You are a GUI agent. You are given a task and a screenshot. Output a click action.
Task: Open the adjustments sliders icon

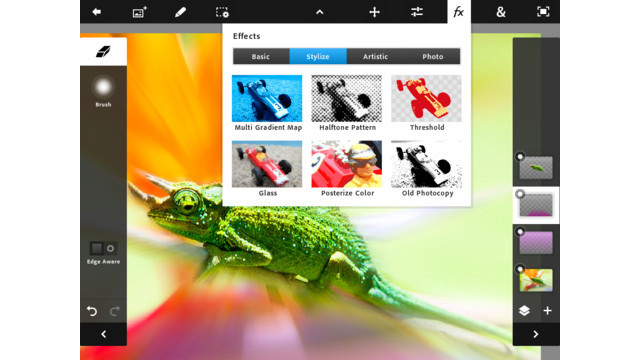[x=417, y=12]
